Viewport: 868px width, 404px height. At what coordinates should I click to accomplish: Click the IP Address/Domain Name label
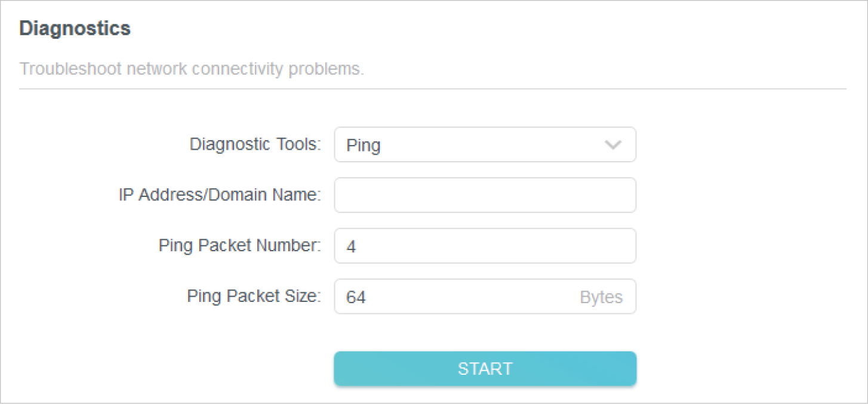(x=220, y=195)
